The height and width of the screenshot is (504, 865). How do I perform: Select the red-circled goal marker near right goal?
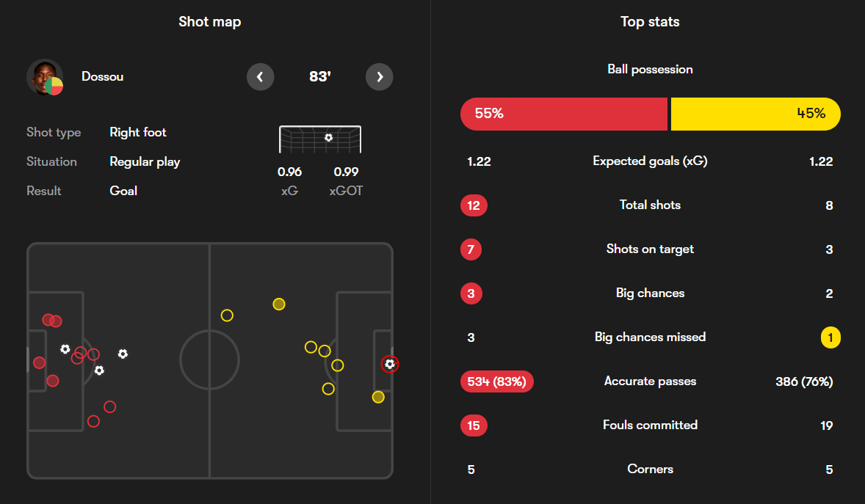coord(390,364)
